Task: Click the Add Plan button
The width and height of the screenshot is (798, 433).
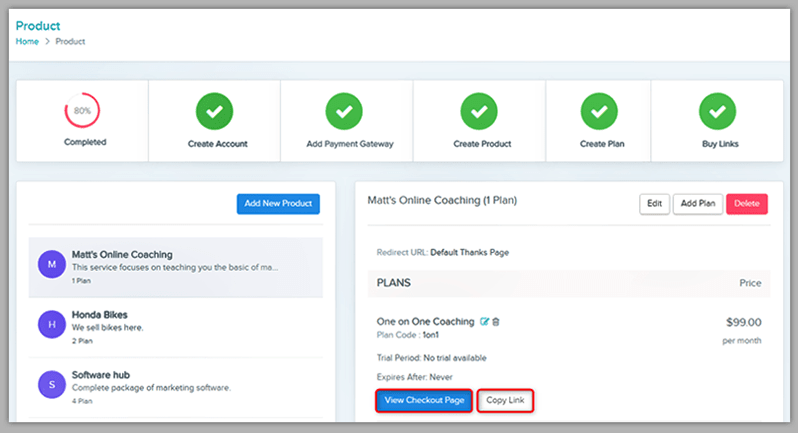Action: (x=697, y=204)
